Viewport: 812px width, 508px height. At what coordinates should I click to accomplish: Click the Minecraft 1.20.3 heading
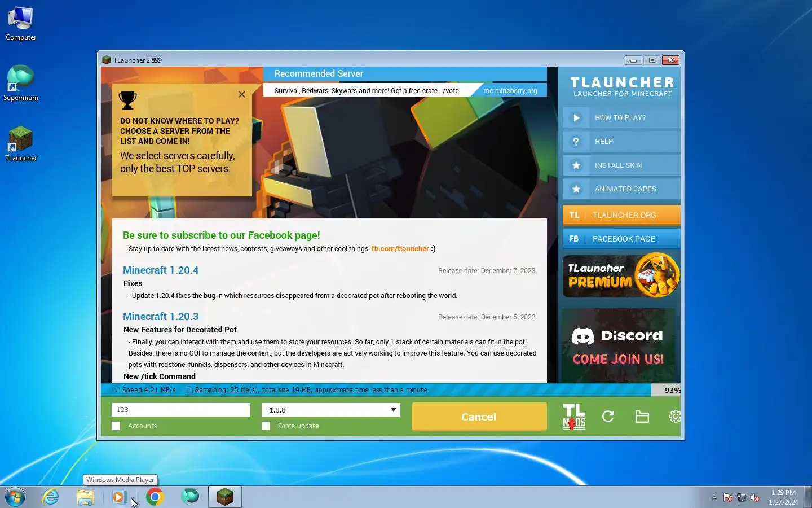point(161,317)
